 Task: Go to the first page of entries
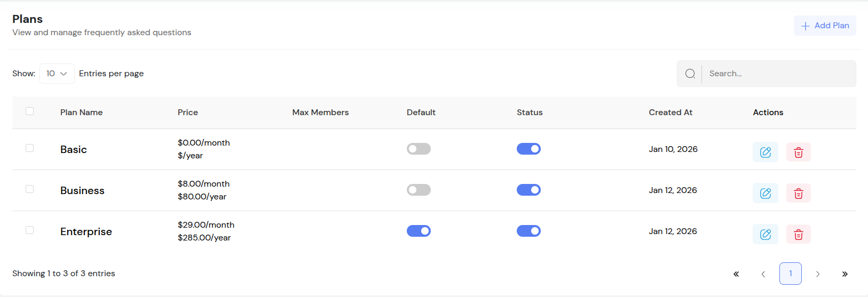736,274
